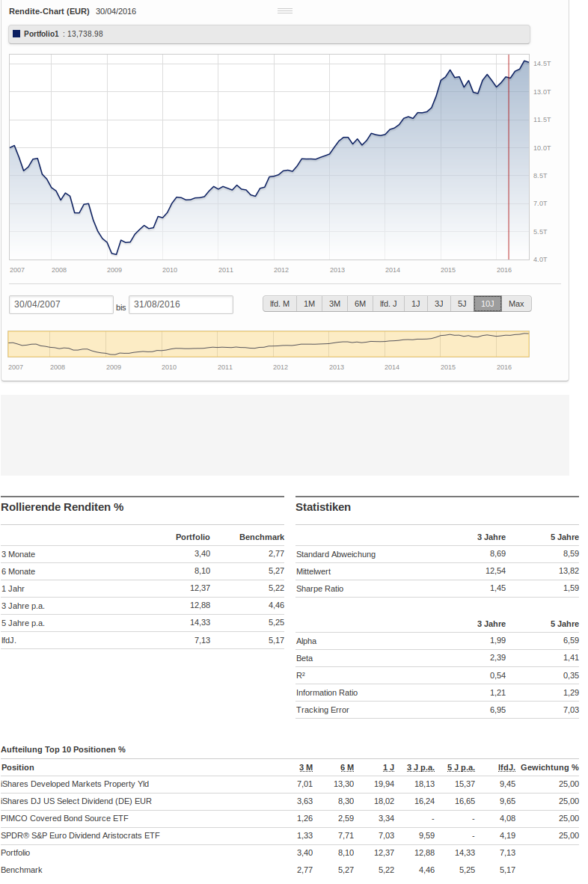The width and height of the screenshot is (588, 884).
Task: Set chart period to 1J
Action: (x=416, y=304)
